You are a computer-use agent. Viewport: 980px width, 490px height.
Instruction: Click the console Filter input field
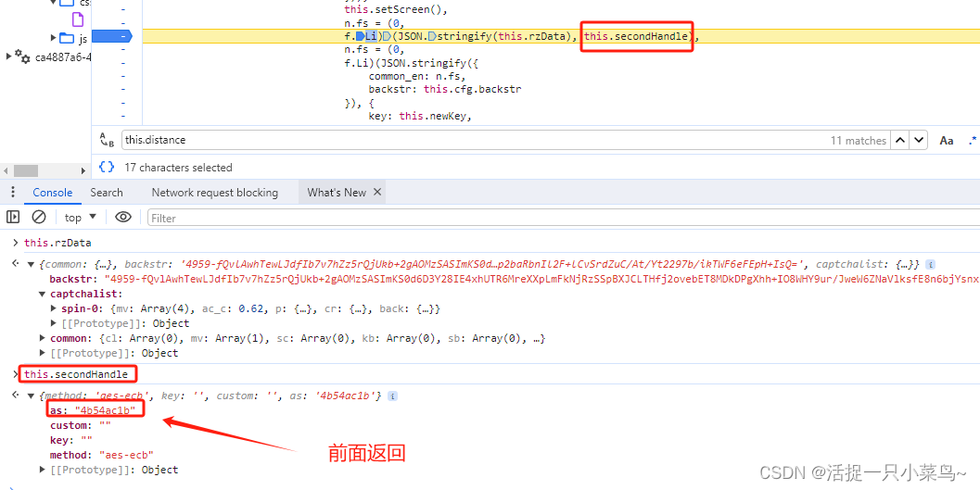pyautogui.click(x=556, y=218)
